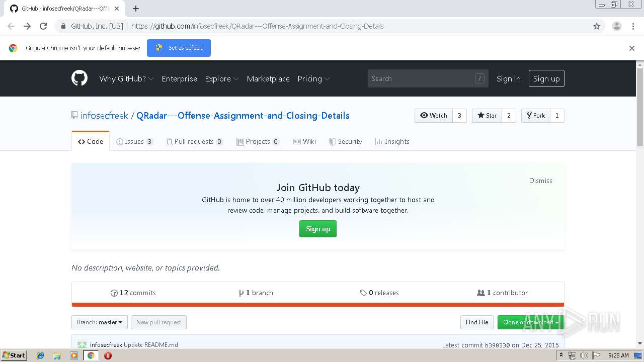
Task: Open infosecfreek owner link
Action: pos(104,116)
